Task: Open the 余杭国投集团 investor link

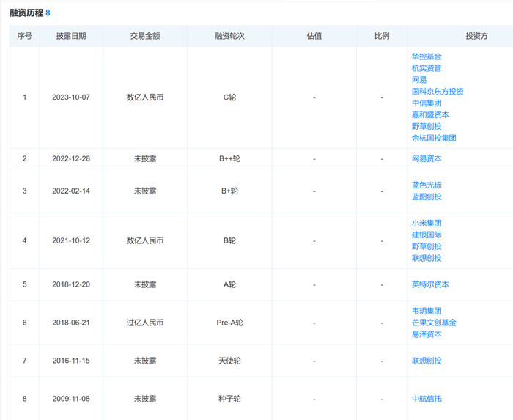Action: (x=434, y=138)
